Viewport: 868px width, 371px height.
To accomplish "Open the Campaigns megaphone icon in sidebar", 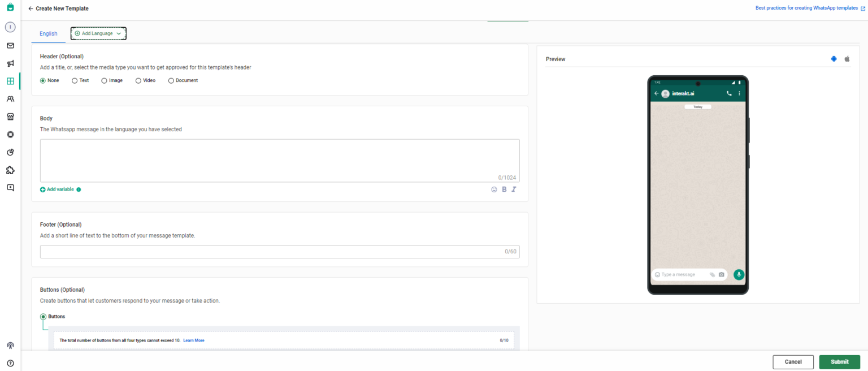I will click(10, 63).
